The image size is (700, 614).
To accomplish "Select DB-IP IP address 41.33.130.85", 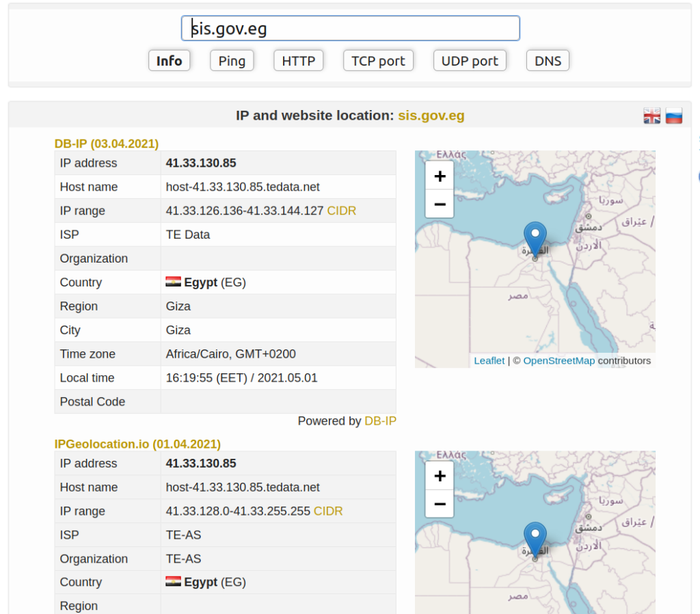I will click(201, 163).
